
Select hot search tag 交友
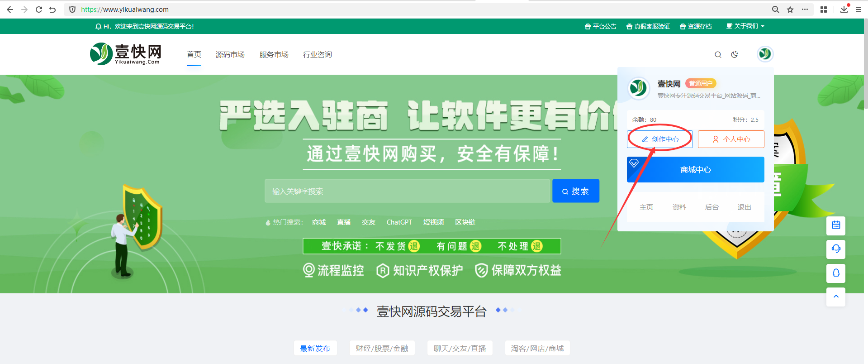(369, 222)
